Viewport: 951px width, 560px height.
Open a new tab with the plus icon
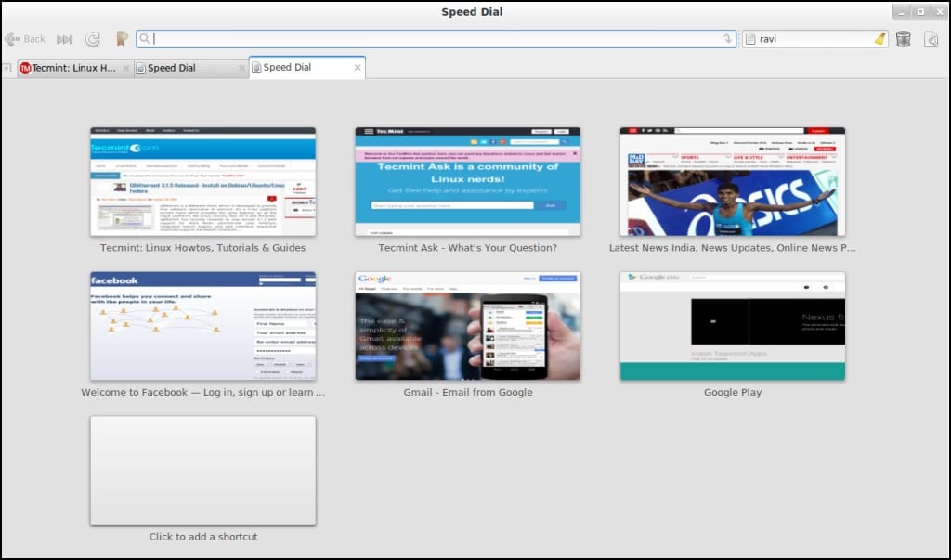(x=7, y=68)
